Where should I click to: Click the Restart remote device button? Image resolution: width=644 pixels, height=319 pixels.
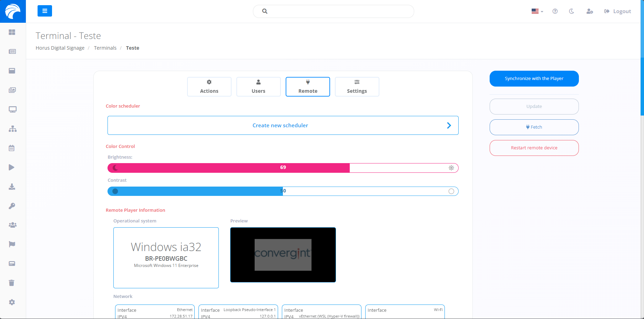click(x=534, y=148)
